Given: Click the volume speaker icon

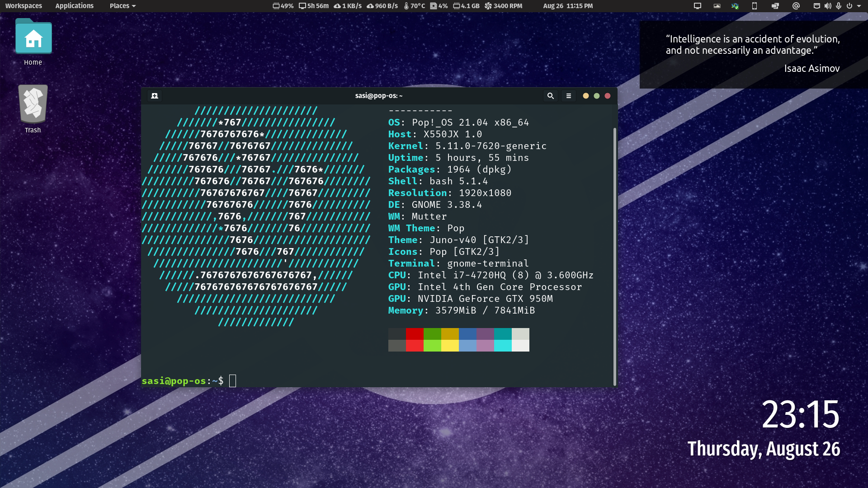Looking at the screenshot, I should click(x=828, y=6).
